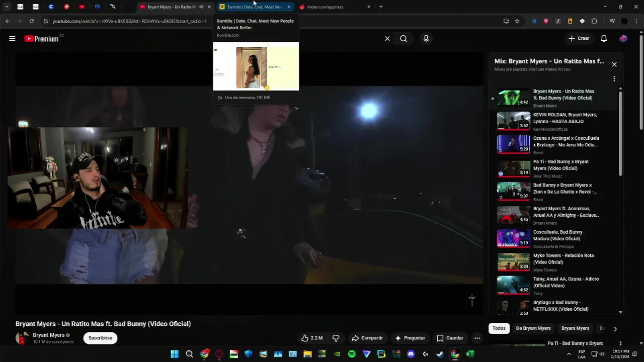This screenshot has height=362, width=644.
Task: Show hidden system tray icons
Action: [569, 354]
